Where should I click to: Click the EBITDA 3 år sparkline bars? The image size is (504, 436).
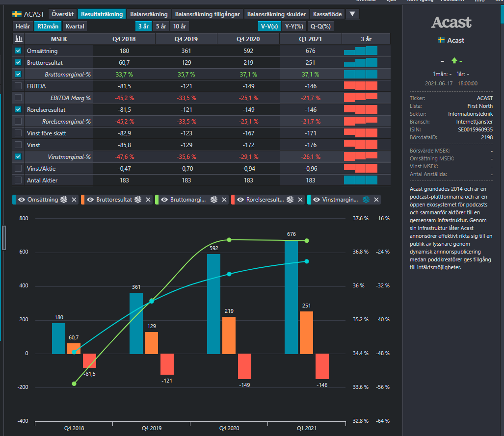click(x=361, y=86)
